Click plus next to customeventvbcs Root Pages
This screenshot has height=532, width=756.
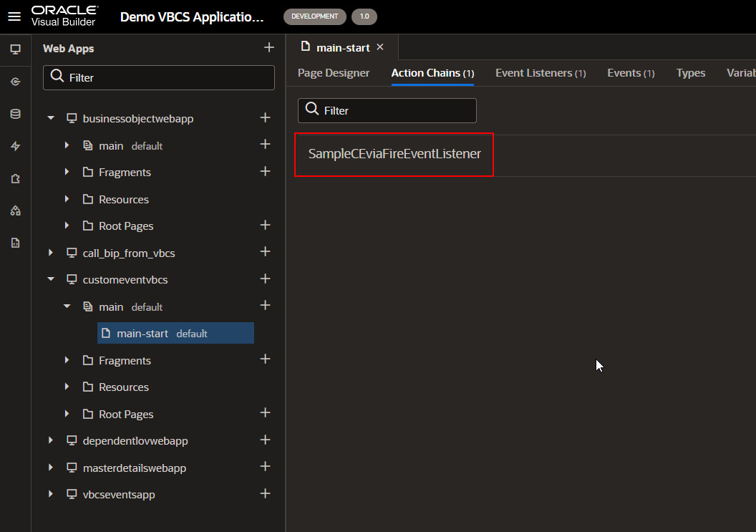(x=265, y=413)
